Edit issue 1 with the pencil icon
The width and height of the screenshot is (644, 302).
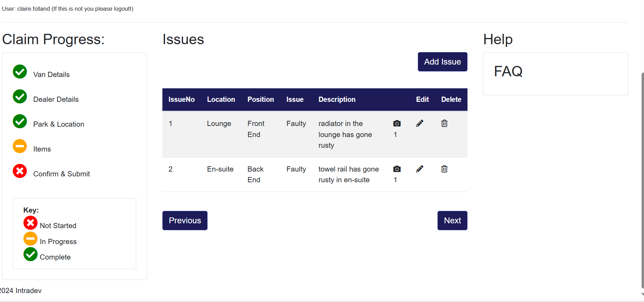point(420,124)
